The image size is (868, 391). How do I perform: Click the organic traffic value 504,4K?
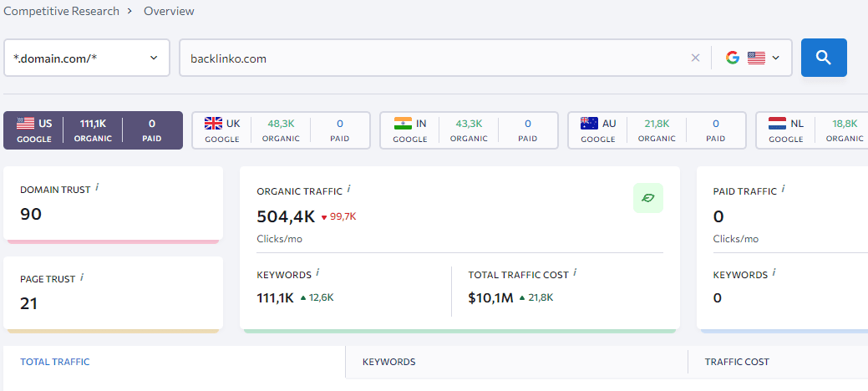(286, 216)
